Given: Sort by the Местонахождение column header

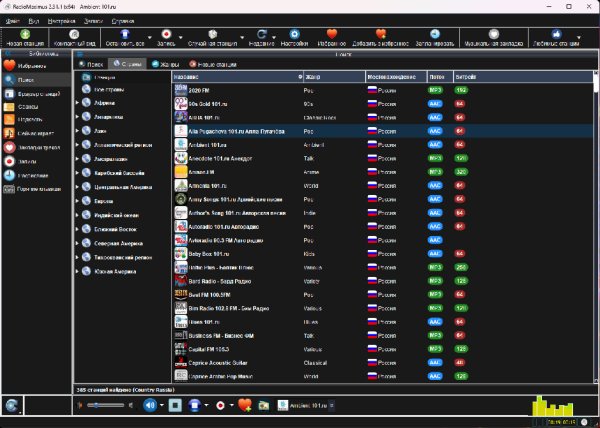Looking at the screenshot, I should click(396, 77).
